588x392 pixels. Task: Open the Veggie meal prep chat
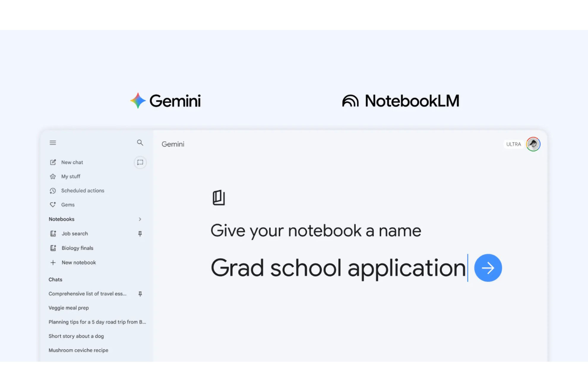click(x=69, y=308)
